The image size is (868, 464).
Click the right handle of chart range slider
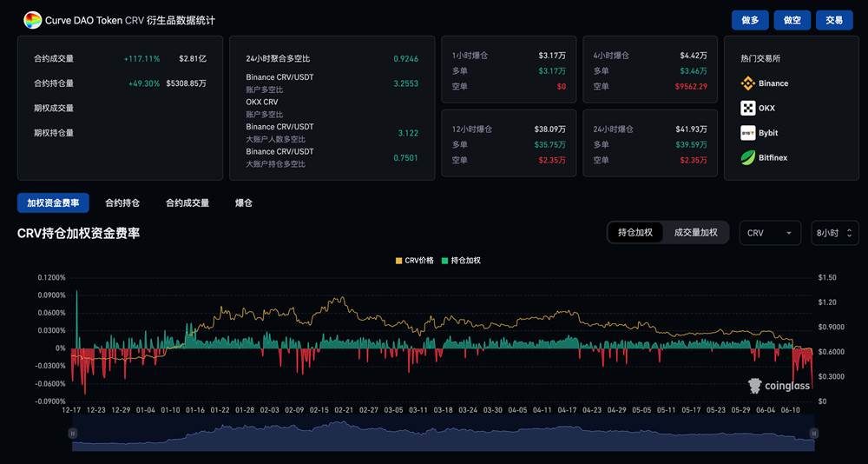click(x=813, y=433)
